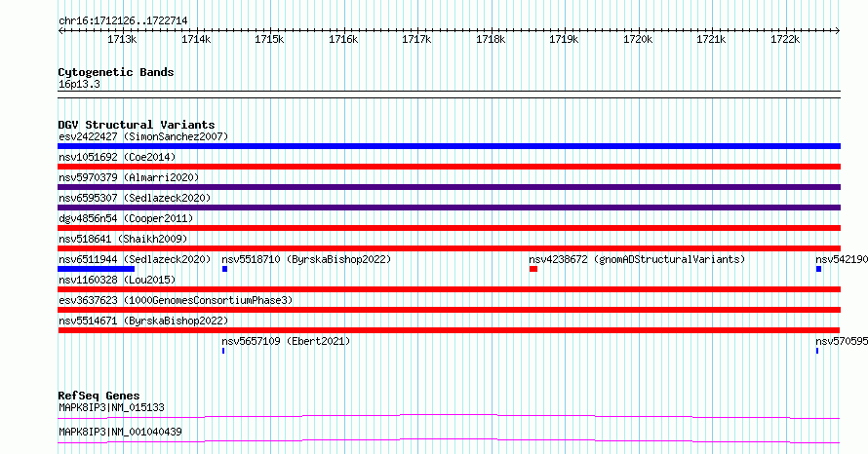Click the 16p13.3 band label
This screenshot has height=454, width=868.
tap(79, 84)
